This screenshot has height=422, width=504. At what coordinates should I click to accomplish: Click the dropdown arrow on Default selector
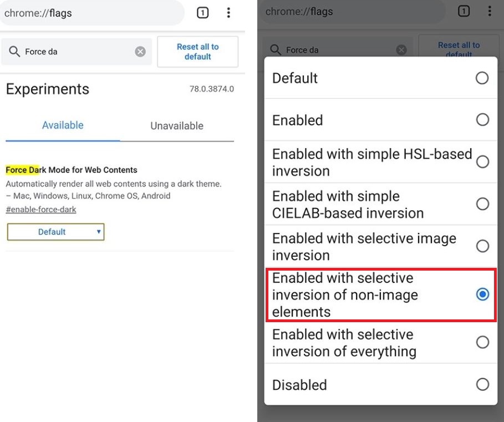[99, 232]
